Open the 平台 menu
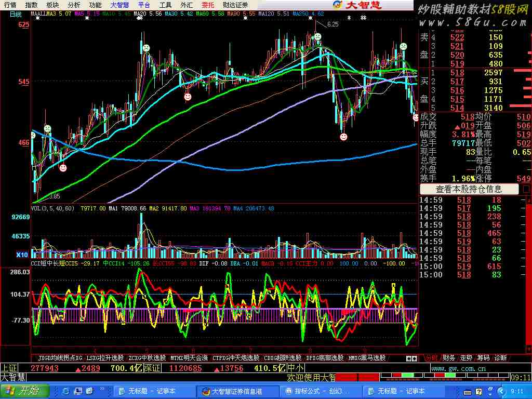 pos(144,5)
